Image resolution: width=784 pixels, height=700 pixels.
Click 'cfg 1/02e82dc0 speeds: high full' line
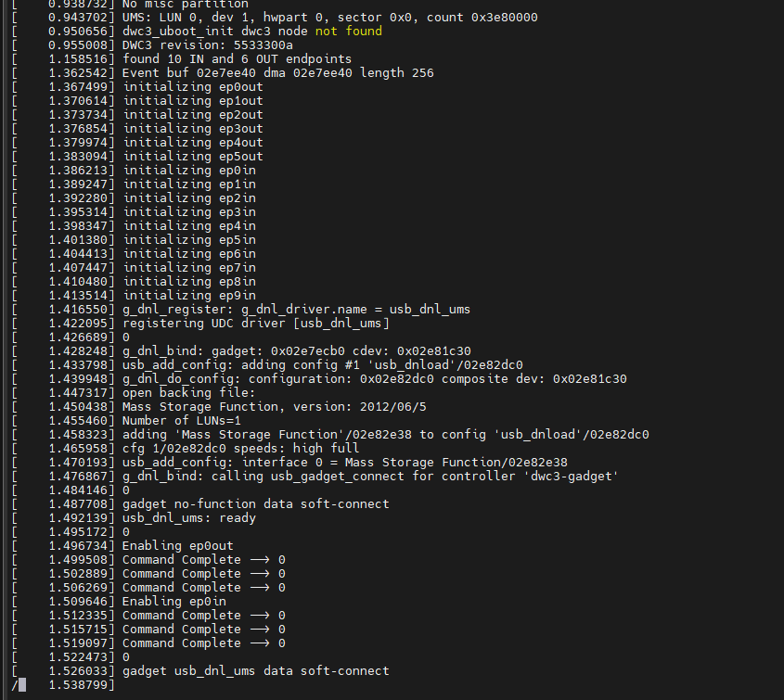240,448
